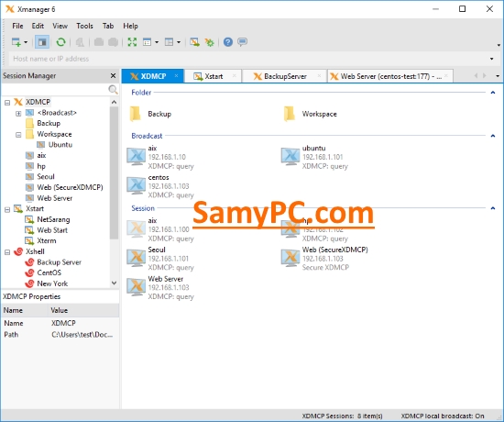Close the Session Manager panel
Screen dimensions: 504x422
point(113,75)
